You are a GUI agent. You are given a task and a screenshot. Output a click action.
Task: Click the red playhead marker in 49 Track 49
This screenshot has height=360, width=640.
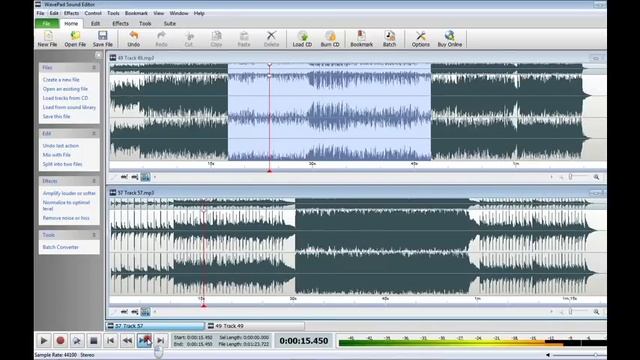(x=269, y=171)
